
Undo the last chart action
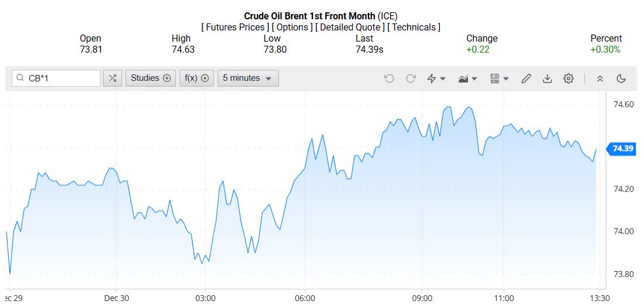(389, 78)
